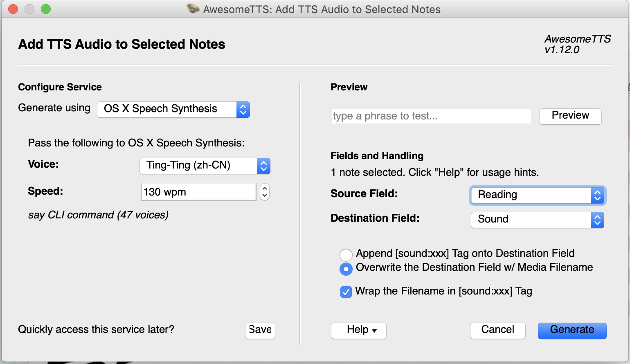Click the AwesomeTTS title bar icon

tap(193, 9)
